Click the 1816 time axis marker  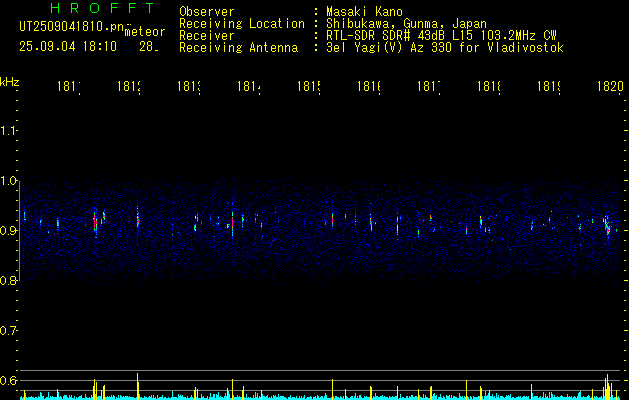click(369, 86)
